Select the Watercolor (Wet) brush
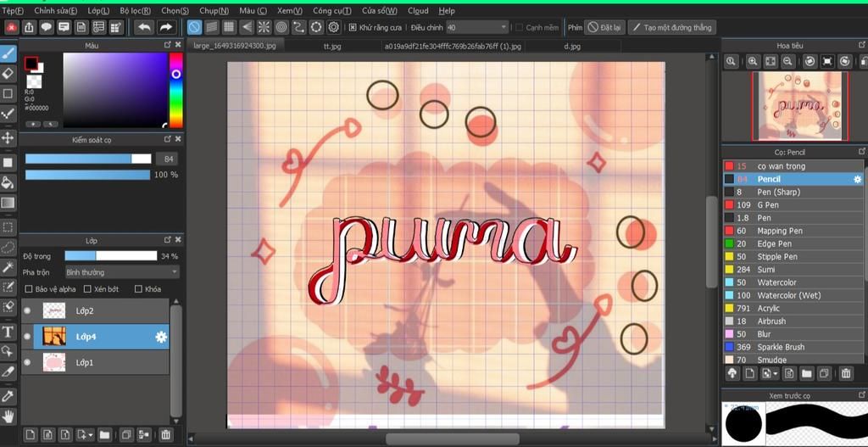The height and width of the screenshot is (447, 868). (793, 295)
